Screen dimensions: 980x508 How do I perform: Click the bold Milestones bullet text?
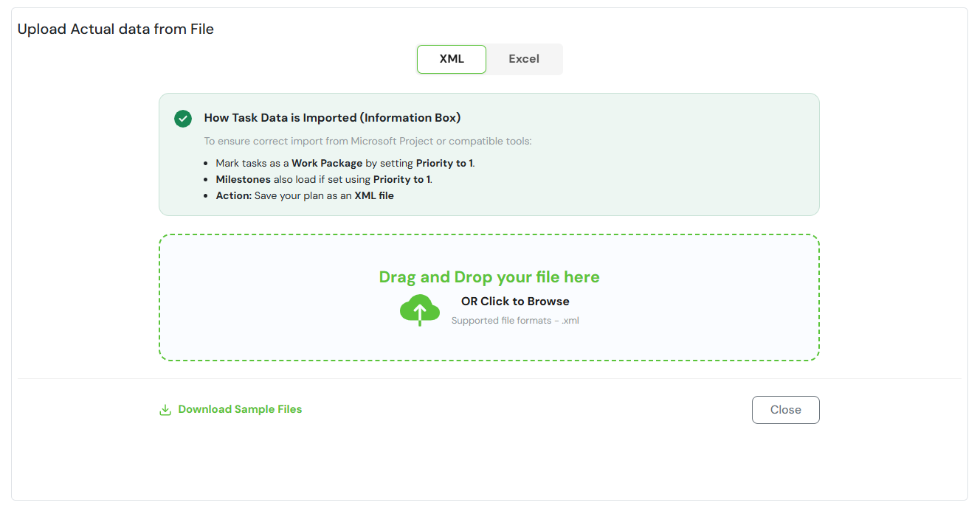pyautogui.click(x=243, y=180)
